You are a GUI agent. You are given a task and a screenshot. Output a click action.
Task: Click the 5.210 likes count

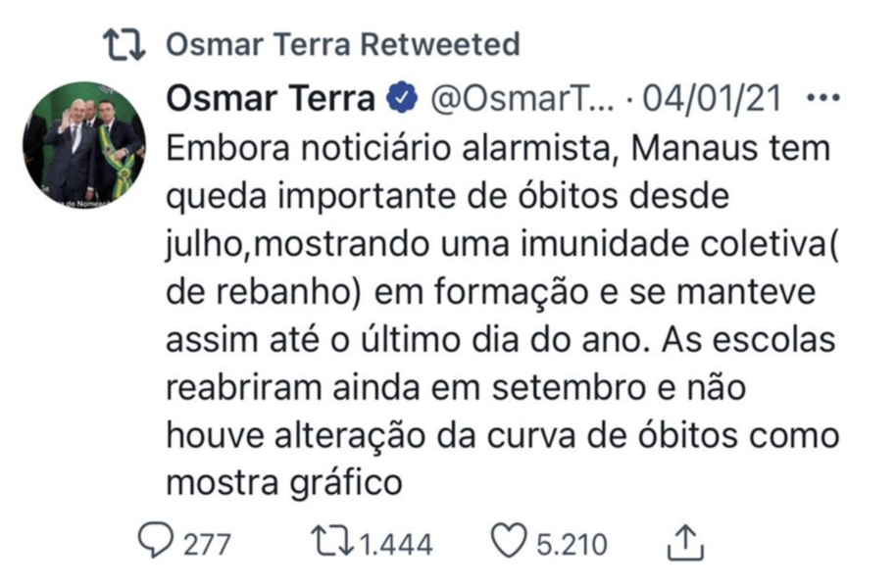(571, 543)
